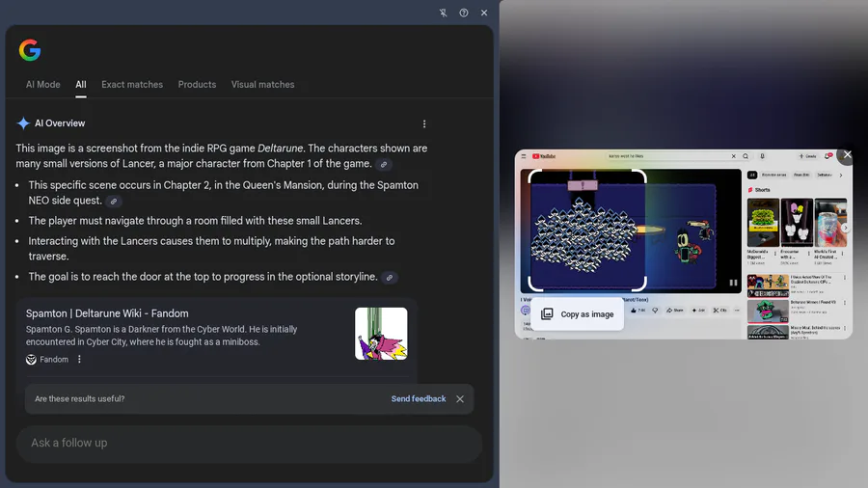Switch to the AI Mode tab
The width and height of the screenshot is (868, 488).
click(x=43, y=85)
